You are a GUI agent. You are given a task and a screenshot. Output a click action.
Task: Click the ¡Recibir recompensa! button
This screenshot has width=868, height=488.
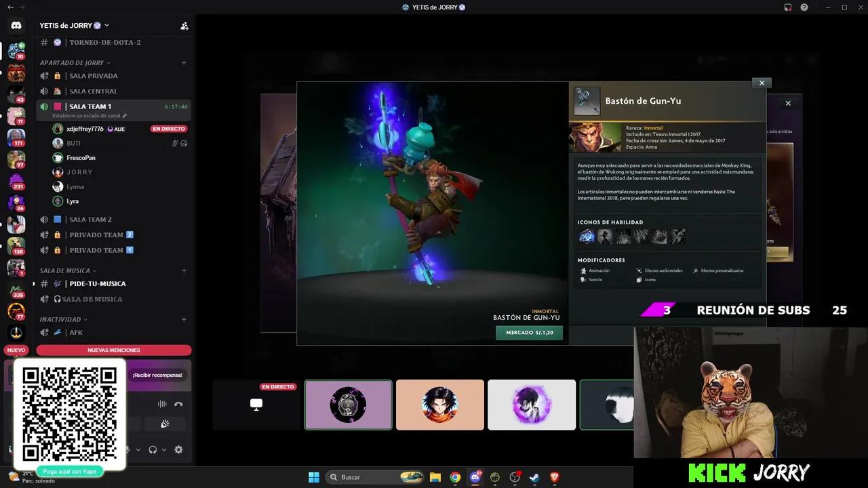(x=157, y=375)
